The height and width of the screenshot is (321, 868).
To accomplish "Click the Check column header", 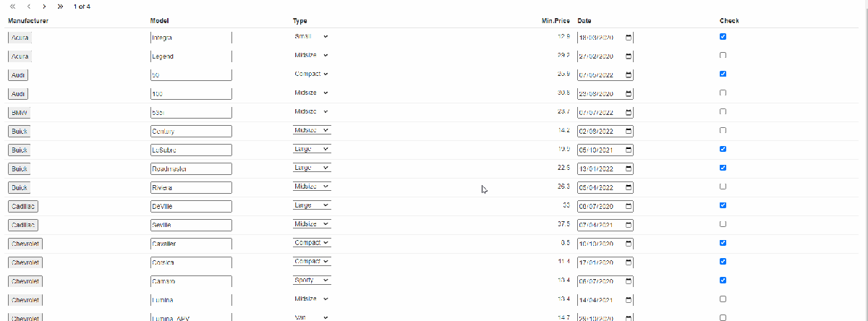I will point(729,20).
